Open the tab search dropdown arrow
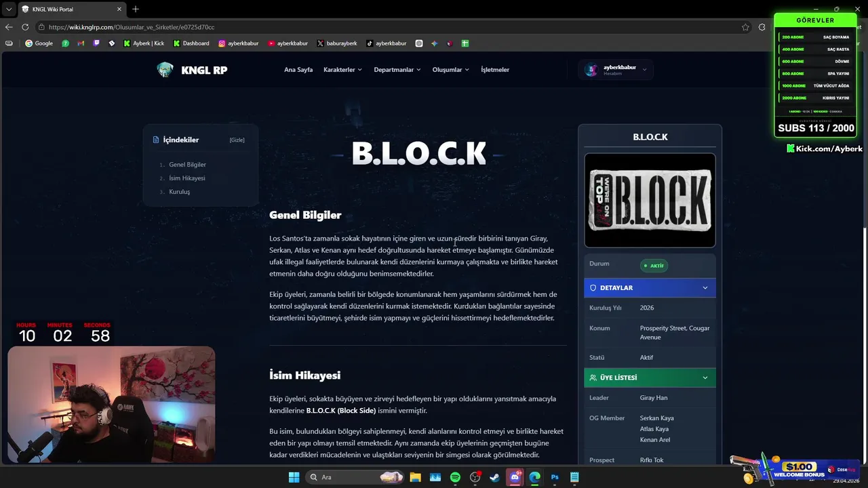Image resolution: width=868 pixels, height=488 pixels. (8, 9)
